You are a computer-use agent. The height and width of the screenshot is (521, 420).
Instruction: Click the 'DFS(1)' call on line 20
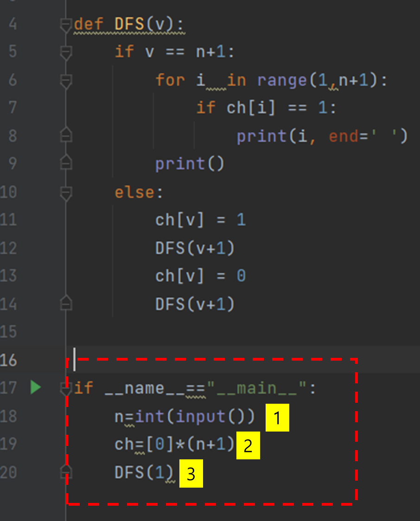pos(144,472)
